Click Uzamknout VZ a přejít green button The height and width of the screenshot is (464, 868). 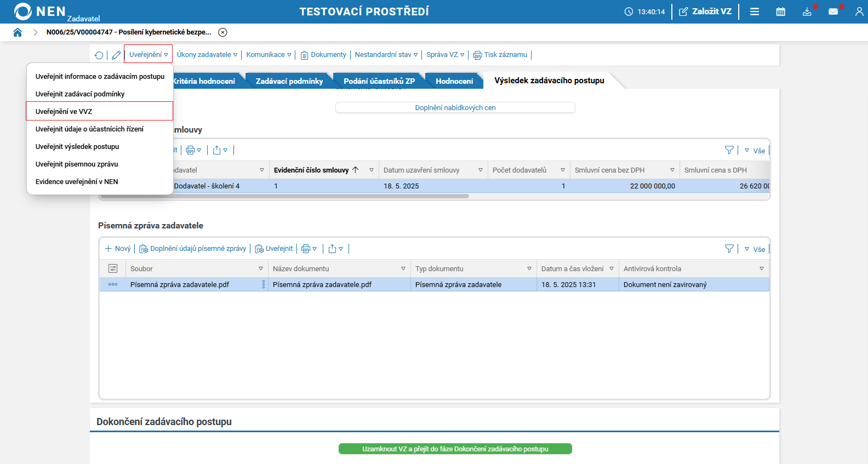point(455,449)
